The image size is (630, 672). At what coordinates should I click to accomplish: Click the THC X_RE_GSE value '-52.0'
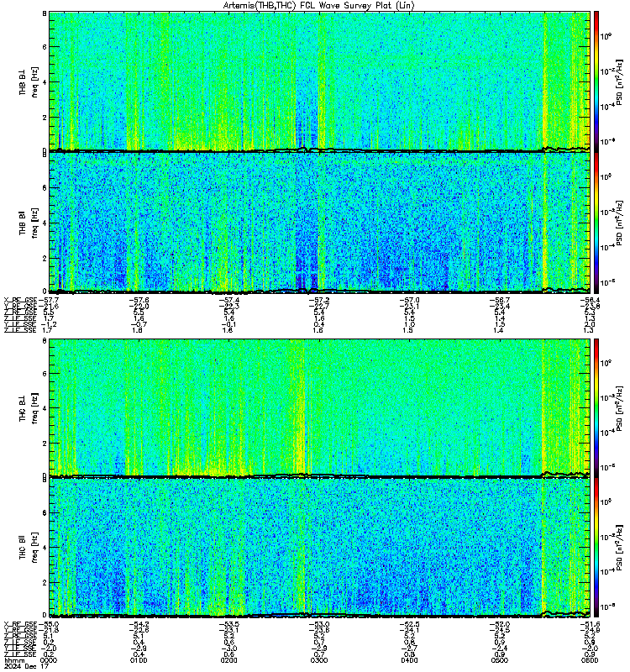tap(500, 624)
